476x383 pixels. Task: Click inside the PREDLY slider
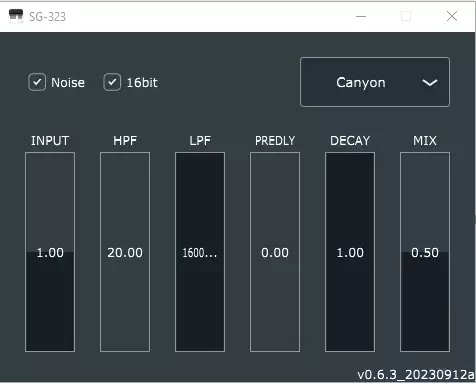click(x=275, y=252)
